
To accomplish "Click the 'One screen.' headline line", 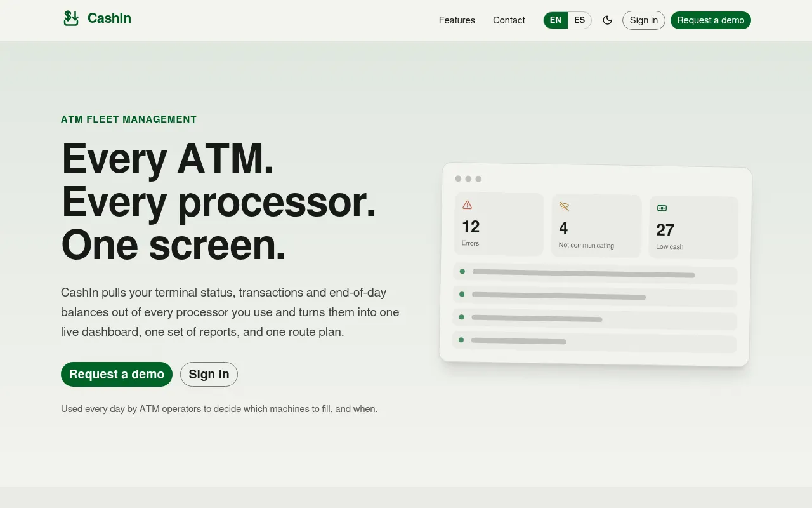I will pos(173,245).
